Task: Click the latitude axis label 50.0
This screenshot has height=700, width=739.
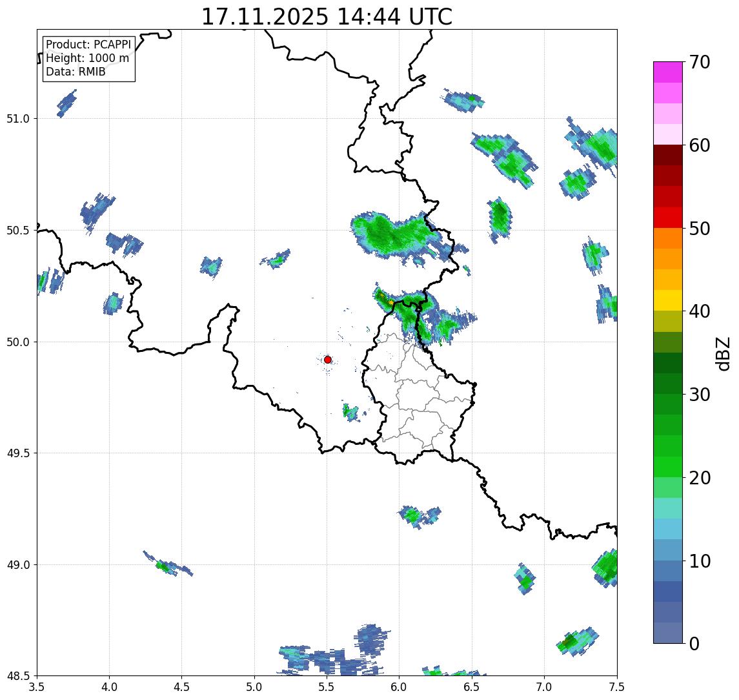Action: click(18, 342)
